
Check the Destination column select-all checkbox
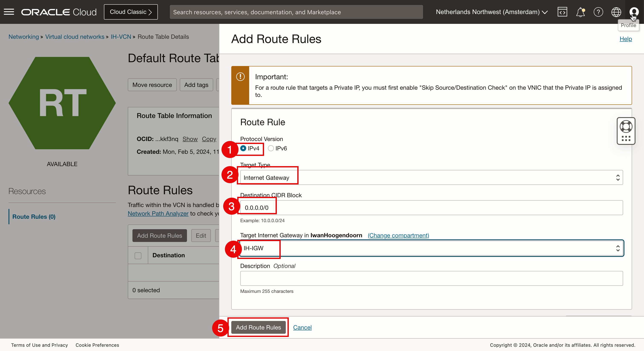point(138,256)
